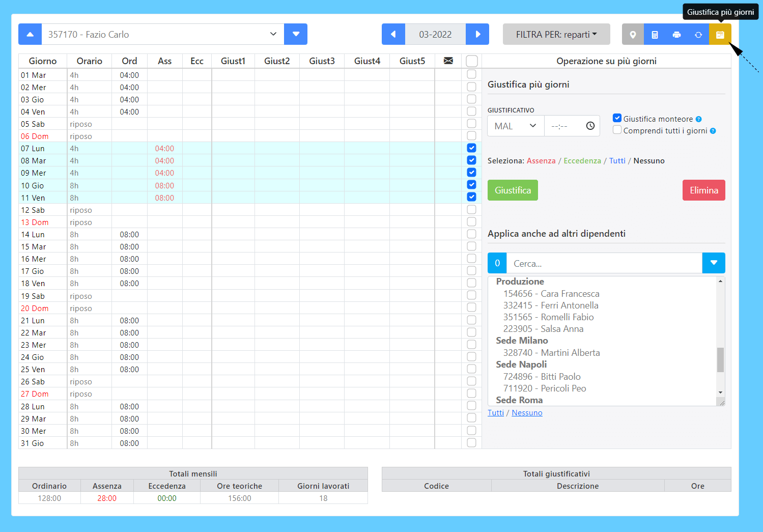
Task: Select Eccedenza rows link
Action: click(x=582, y=161)
